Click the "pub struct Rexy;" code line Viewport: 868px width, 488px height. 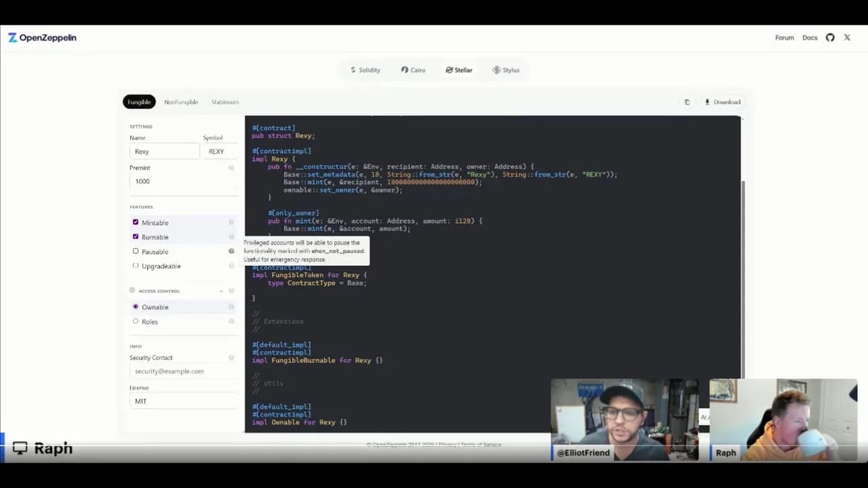(x=284, y=136)
